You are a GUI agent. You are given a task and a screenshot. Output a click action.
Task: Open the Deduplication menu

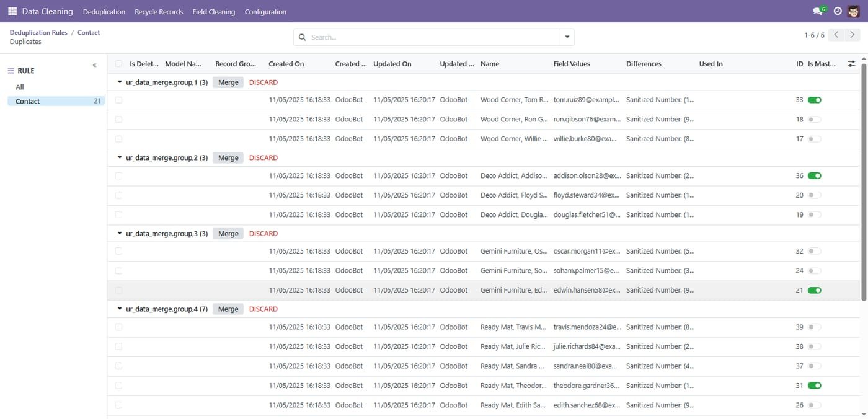[104, 12]
